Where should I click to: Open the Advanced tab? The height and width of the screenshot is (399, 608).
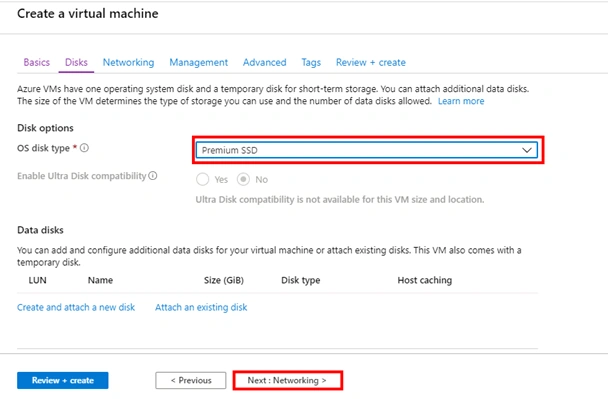point(264,62)
